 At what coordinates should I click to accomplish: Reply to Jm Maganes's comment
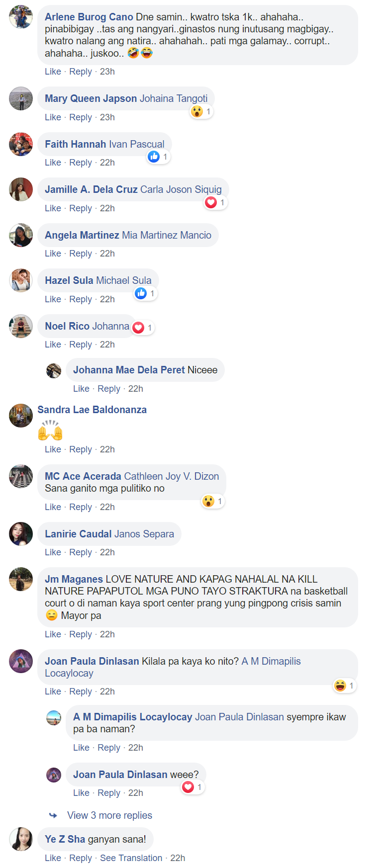(x=81, y=634)
